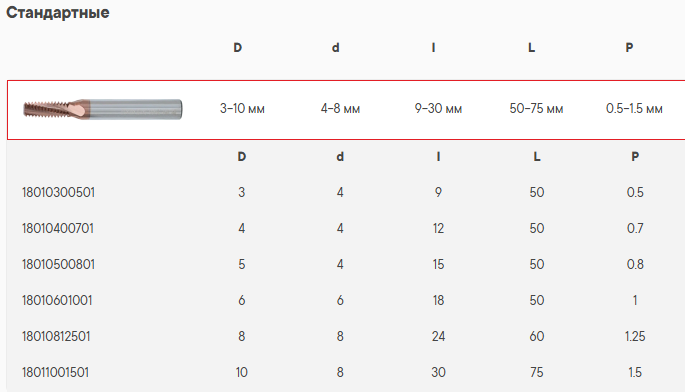Click the pitch value 1.25
This screenshot has height=392, width=685.
[x=635, y=336]
